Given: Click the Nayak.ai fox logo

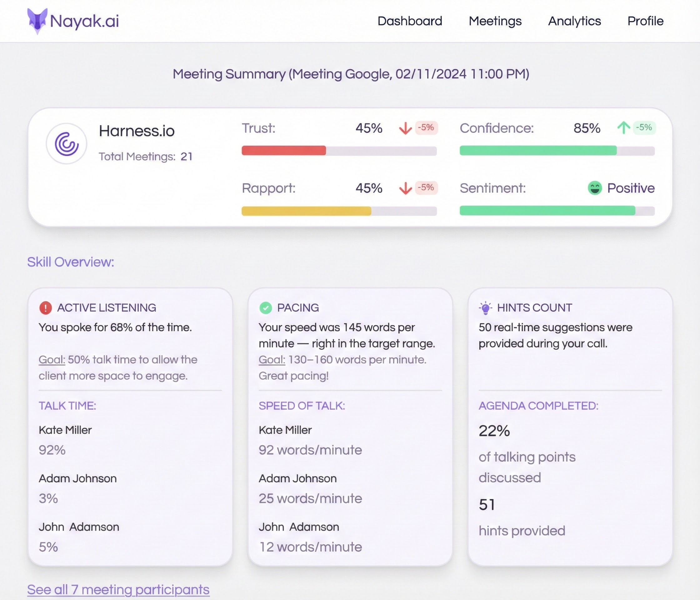Looking at the screenshot, I should (x=37, y=21).
